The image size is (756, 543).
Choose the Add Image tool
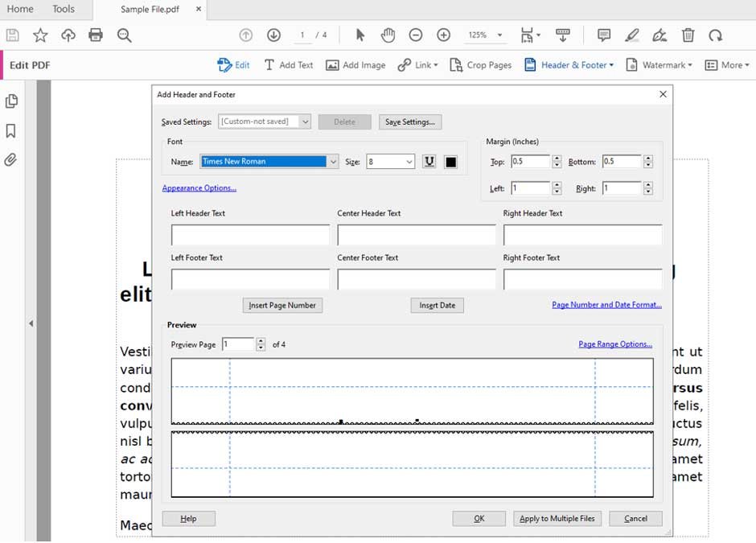(x=355, y=64)
